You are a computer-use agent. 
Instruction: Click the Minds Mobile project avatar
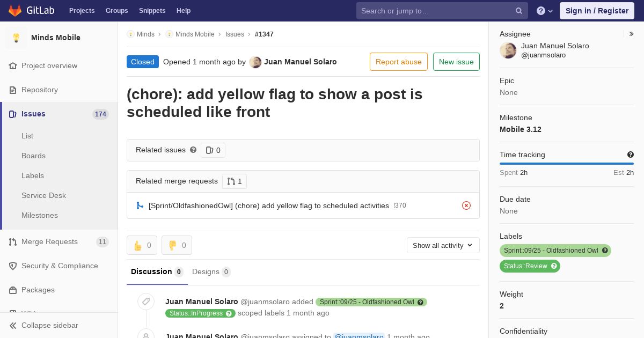click(16, 38)
